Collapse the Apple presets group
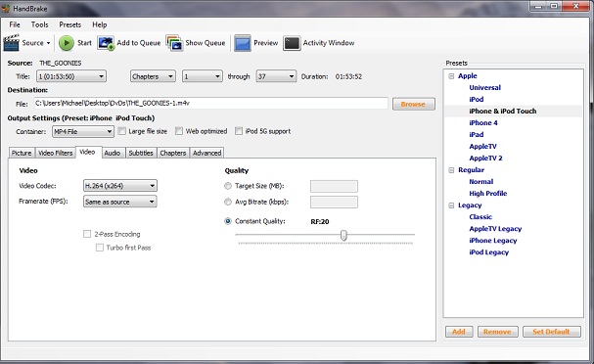Screen dimensions: 594x364 pos(451,76)
